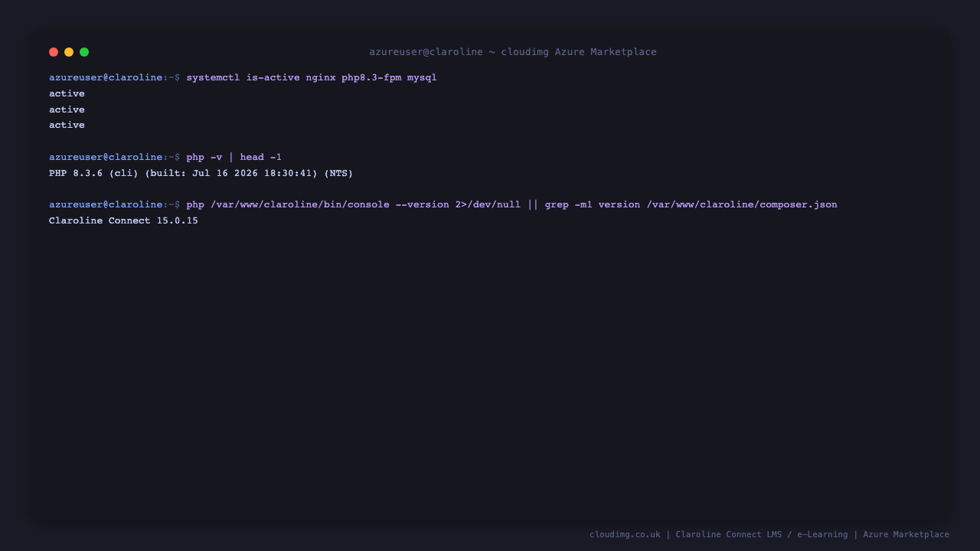The height and width of the screenshot is (551, 980).
Task: Click the 'systemctl is-active nginx php8.3-fpm mysql' command
Action: tap(312, 78)
